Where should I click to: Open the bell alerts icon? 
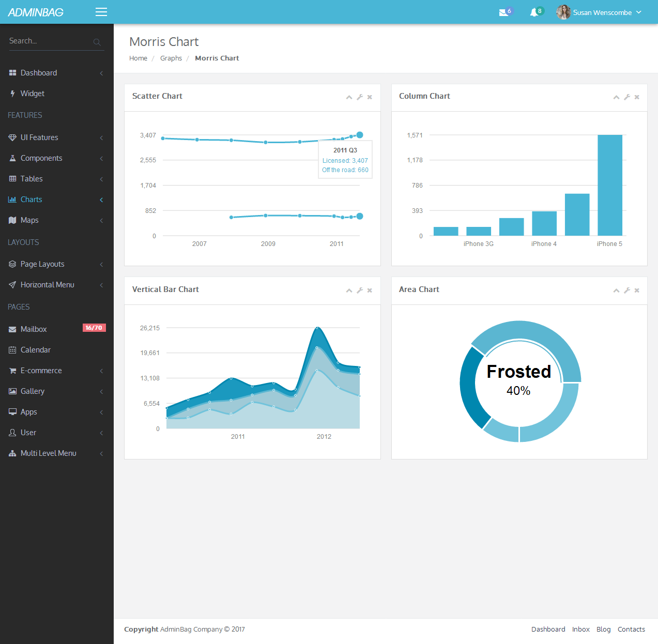(534, 12)
